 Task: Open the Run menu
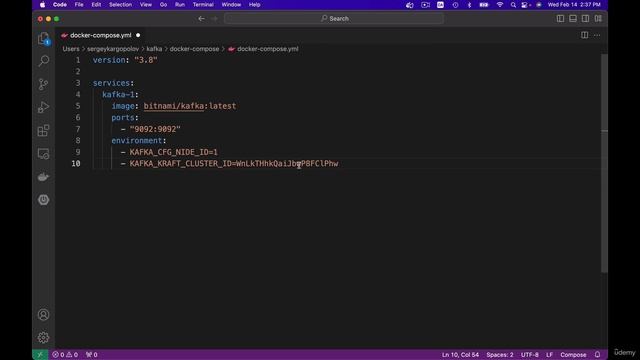coord(180,5)
